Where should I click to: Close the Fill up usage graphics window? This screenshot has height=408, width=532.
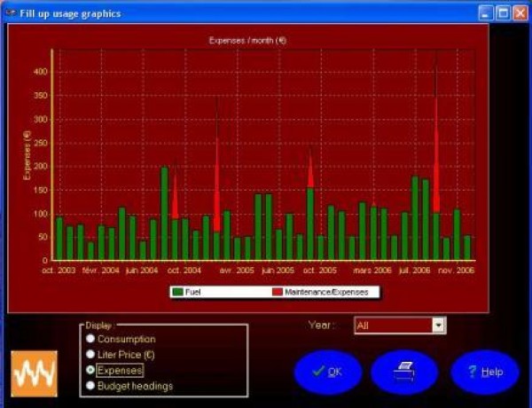520,13
